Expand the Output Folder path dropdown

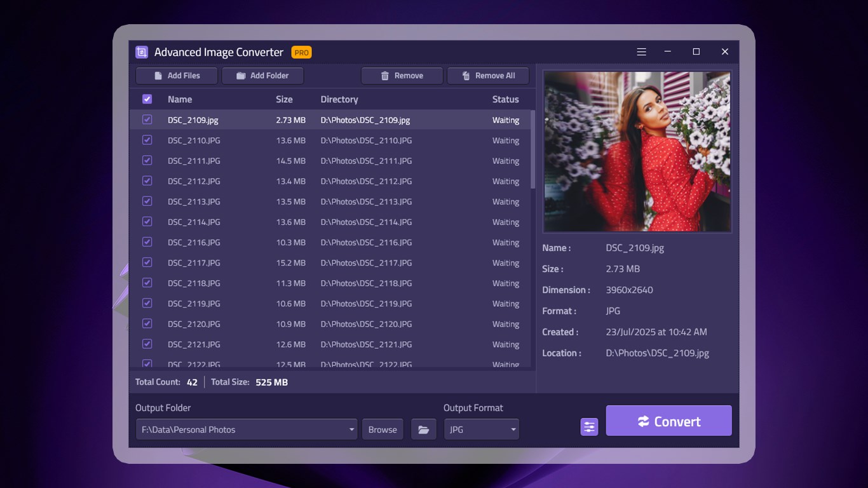tap(351, 430)
